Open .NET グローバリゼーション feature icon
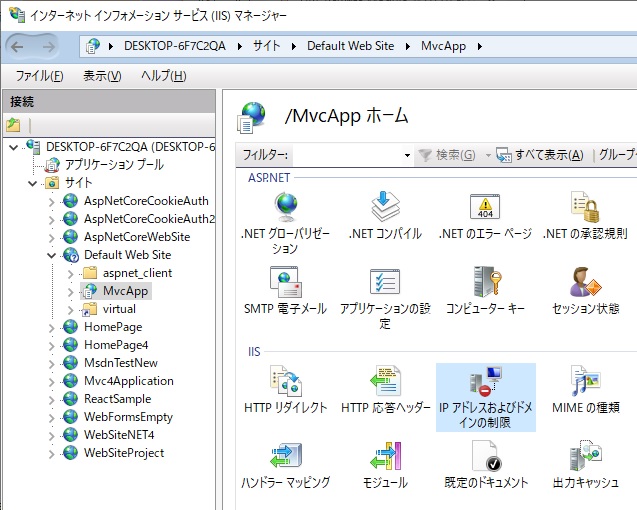This screenshot has height=510, width=637. (286, 223)
